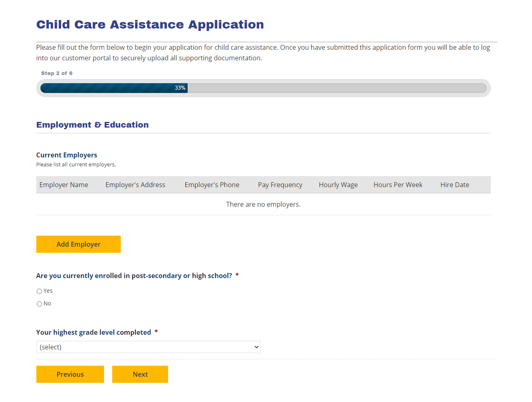Click the Employer's Phone column header

212,185
